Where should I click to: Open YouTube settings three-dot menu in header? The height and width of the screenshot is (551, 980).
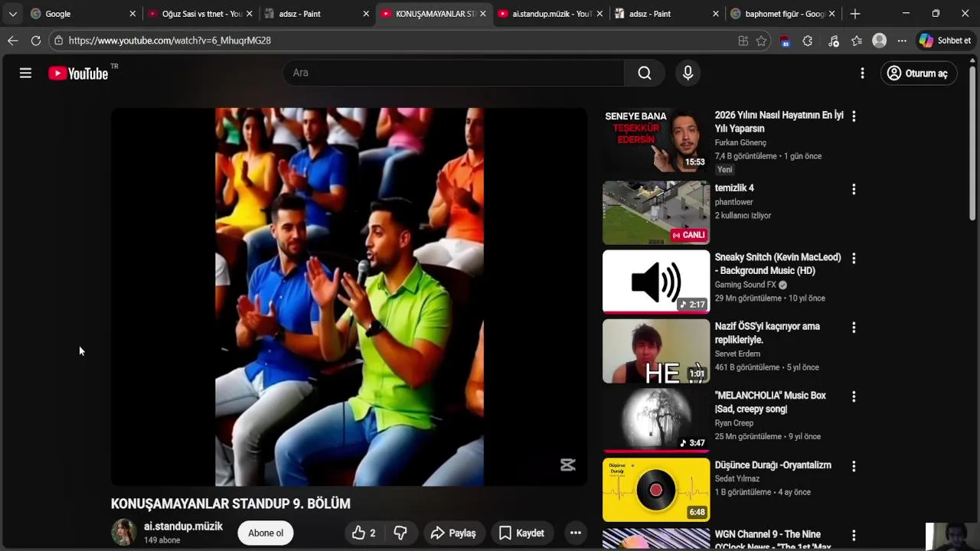862,73
